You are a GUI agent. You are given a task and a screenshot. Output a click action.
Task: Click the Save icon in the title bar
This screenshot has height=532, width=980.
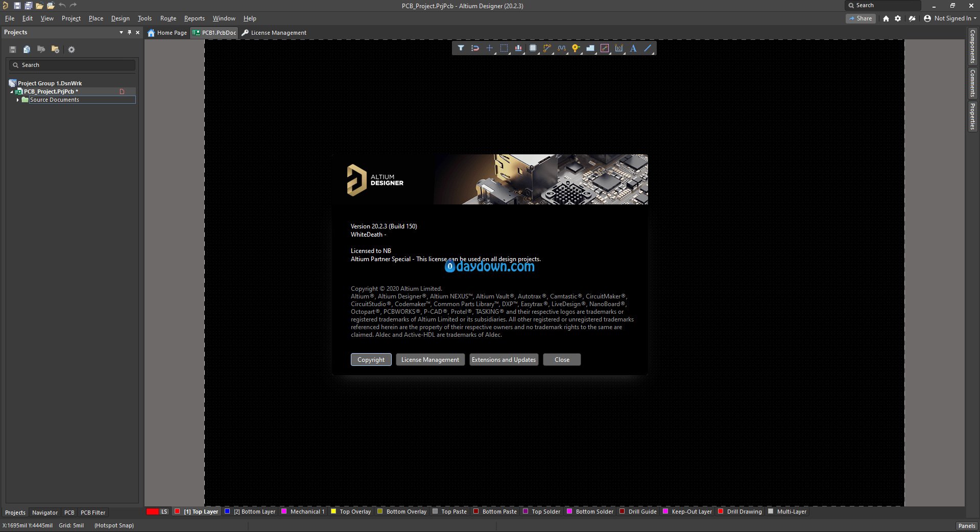[17, 6]
